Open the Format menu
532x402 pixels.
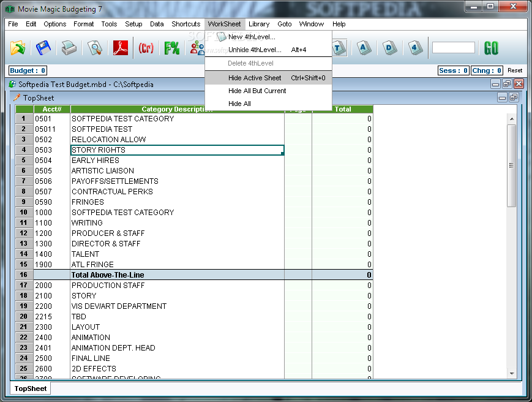(x=83, y=24)
